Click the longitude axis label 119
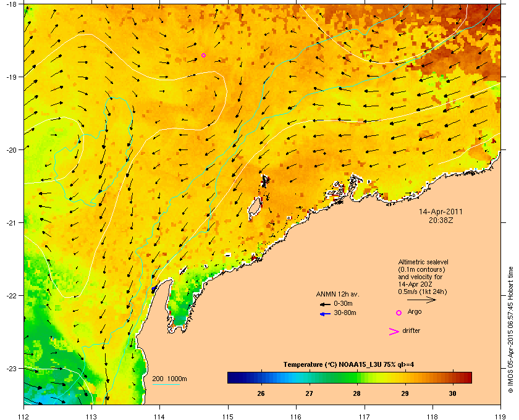Screen dimensions: 519x420 coord(500,416)
